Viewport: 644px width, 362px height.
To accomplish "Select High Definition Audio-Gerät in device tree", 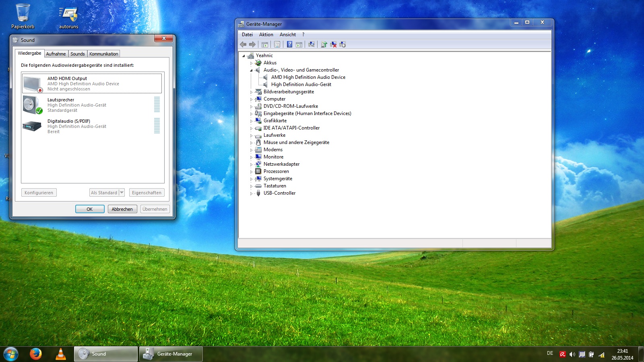I will 301,84.
